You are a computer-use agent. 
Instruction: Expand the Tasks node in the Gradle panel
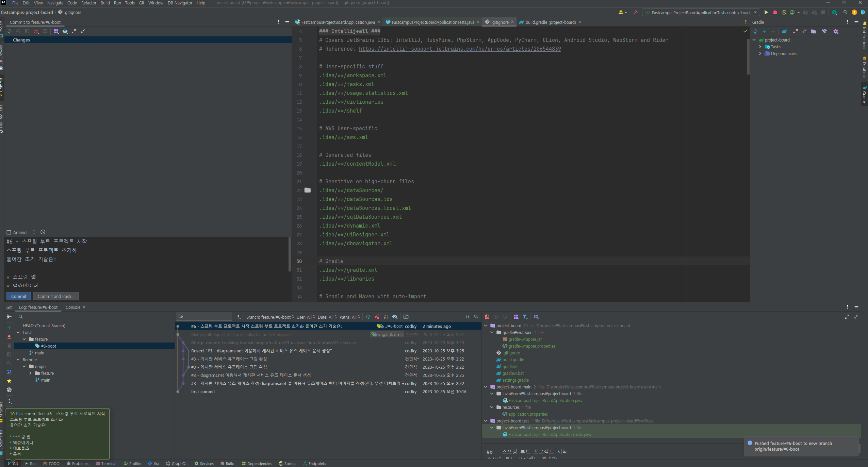[x=760, y=47]
